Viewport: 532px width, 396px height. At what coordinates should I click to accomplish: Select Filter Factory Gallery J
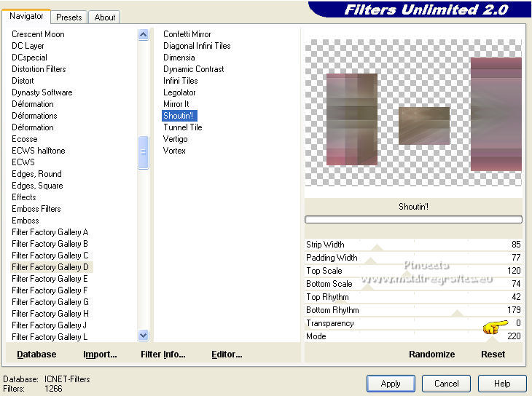(x=49, y=325)
